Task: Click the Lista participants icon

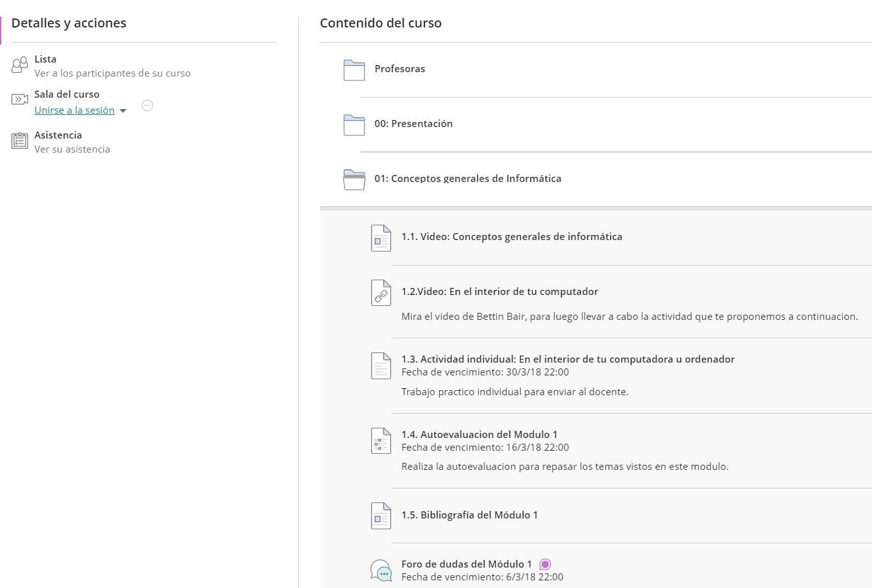Action: pyautogui.click(x=20, y=64)
